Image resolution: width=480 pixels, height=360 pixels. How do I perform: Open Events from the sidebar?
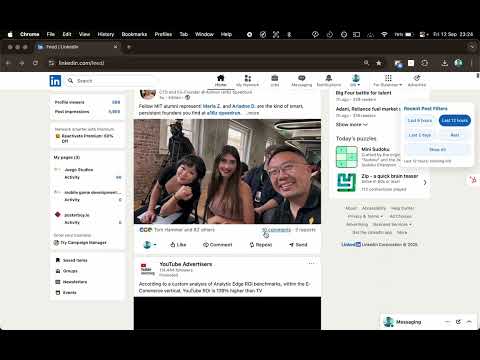click(x=66, y=292)
